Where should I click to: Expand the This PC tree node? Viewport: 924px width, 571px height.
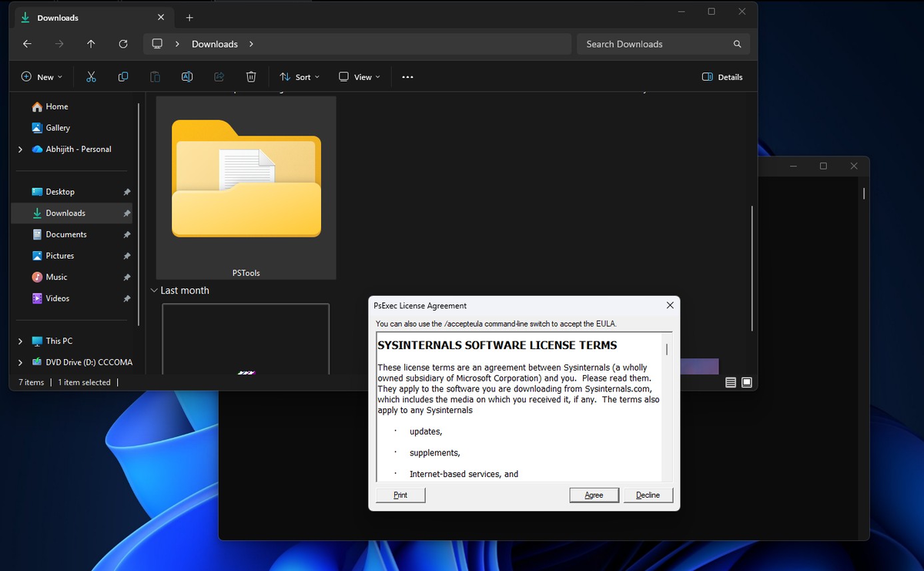(20, 341)
